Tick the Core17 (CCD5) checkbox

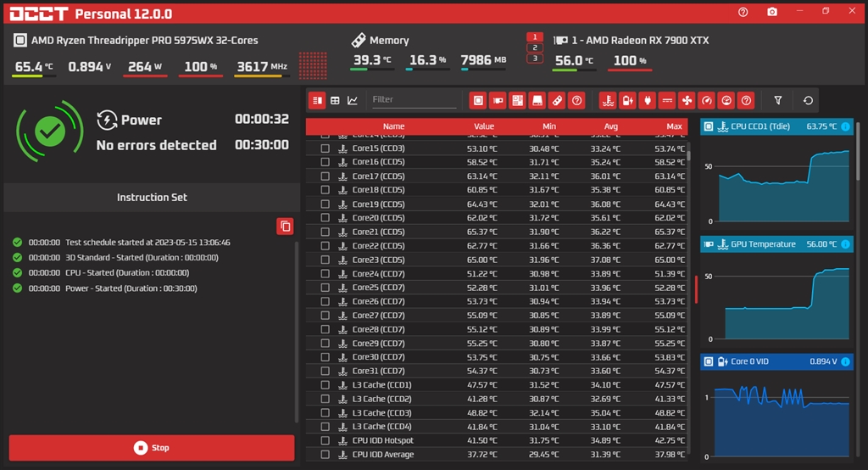325,176
